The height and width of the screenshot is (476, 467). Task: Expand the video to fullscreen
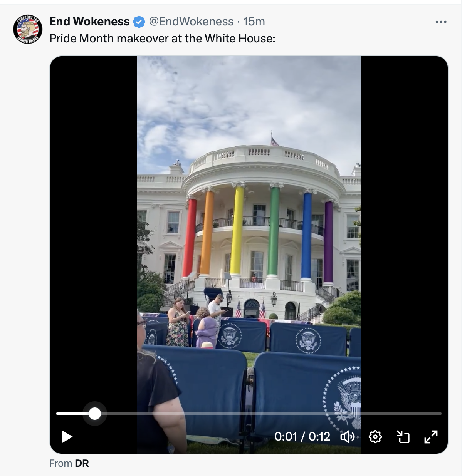pyautogui.click(x=431, y=437)
